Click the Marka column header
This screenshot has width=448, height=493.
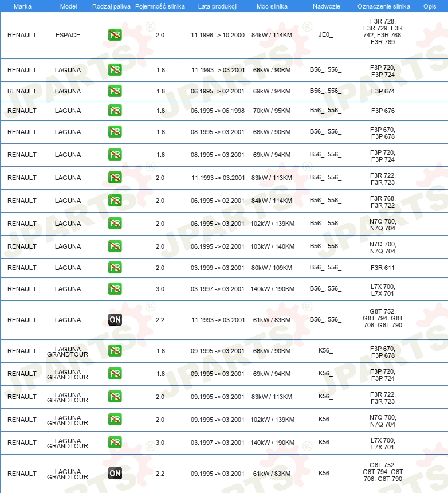pos(22,6)
